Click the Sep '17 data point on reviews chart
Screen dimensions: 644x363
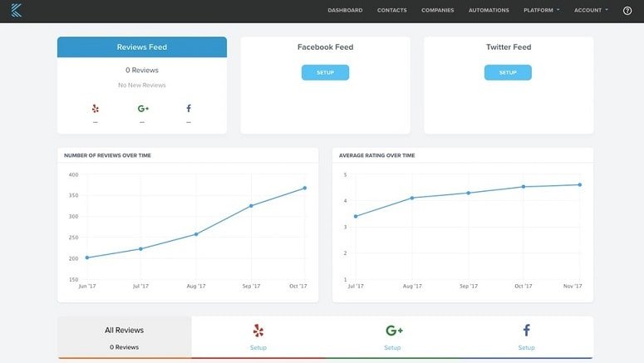pos(251,206)
